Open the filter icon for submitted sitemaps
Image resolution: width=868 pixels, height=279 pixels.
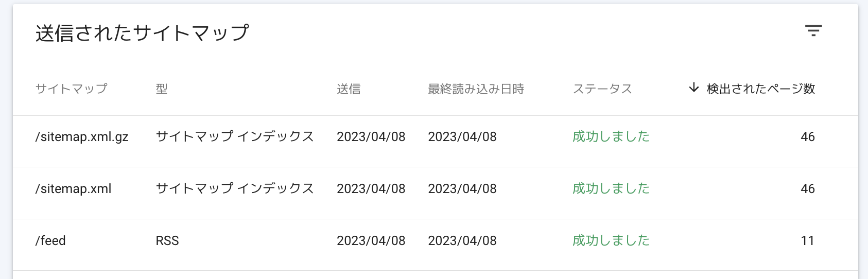click(x=813, y=31)
